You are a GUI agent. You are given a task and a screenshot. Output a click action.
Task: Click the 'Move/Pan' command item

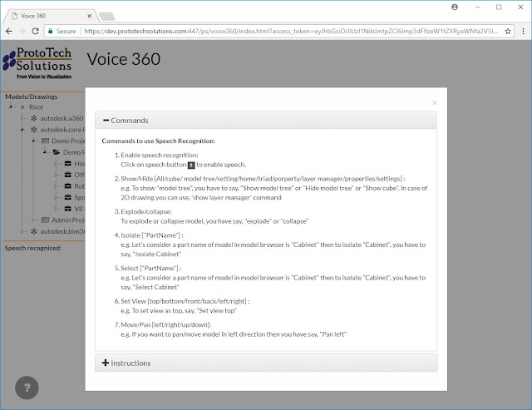pyautogui.click(x=166, y=325)
